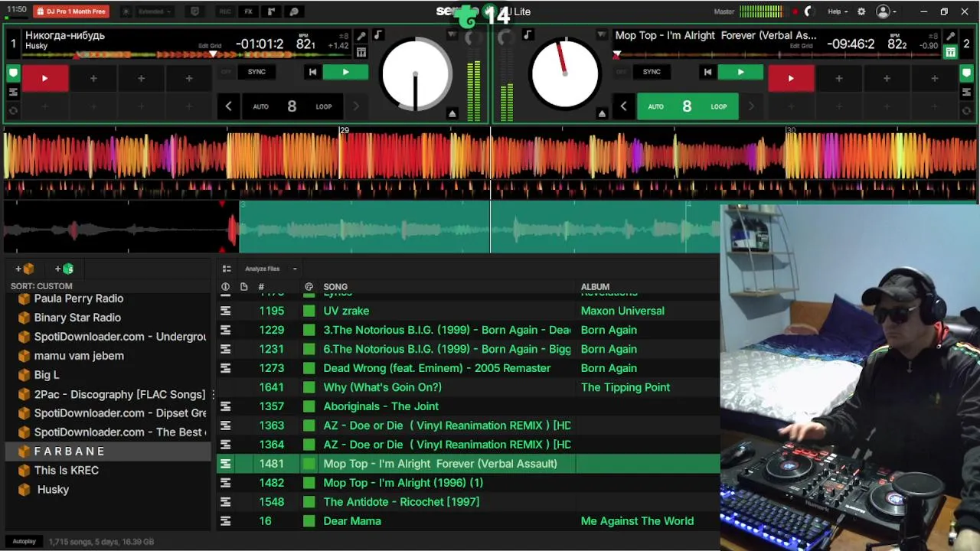
Task: Switch deck 2 to saved loops icon
Action: pyautogui.click(x=966, y=110)
